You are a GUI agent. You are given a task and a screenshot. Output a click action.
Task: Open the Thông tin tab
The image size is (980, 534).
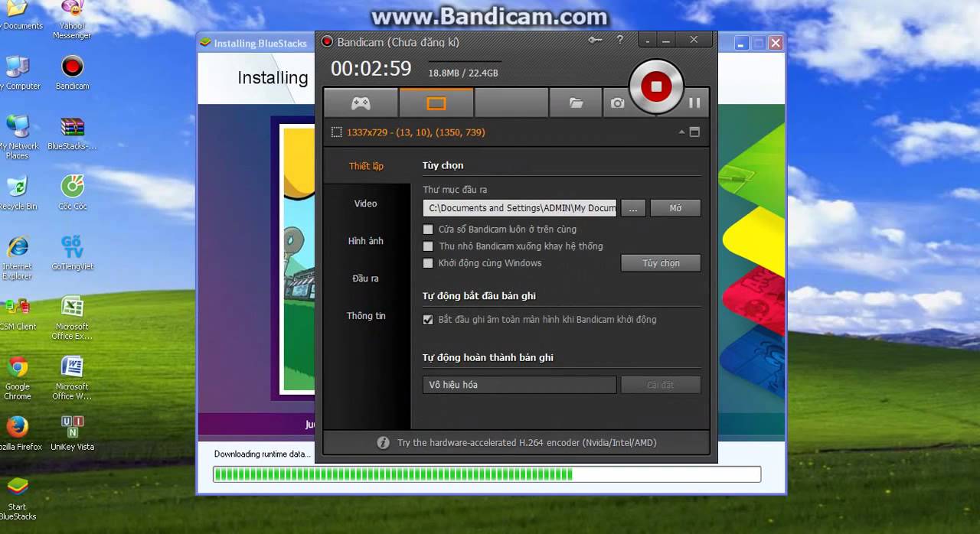(x=366, y=316)
